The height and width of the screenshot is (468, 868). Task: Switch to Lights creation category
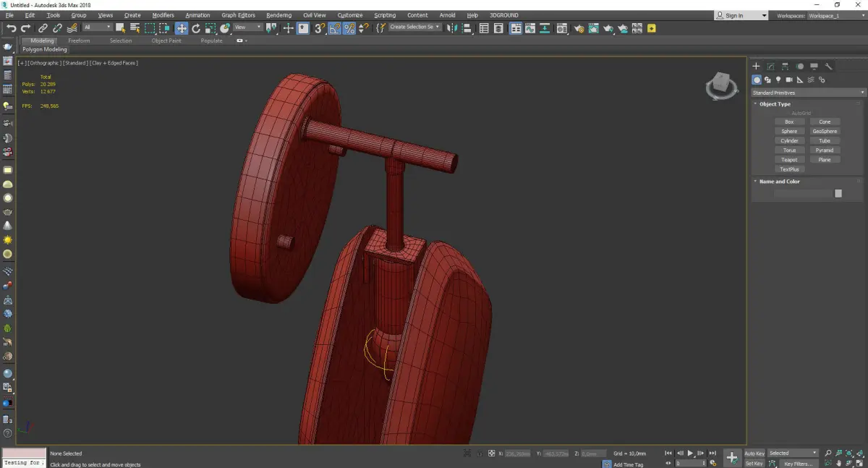pos(778,80)
